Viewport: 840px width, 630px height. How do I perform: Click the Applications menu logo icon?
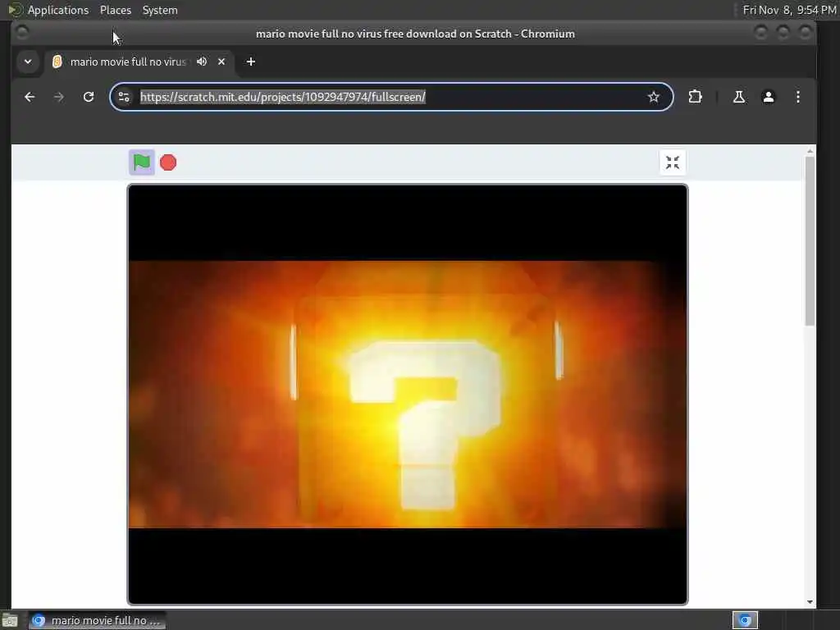pyautogui.click(x=15, y=10)
